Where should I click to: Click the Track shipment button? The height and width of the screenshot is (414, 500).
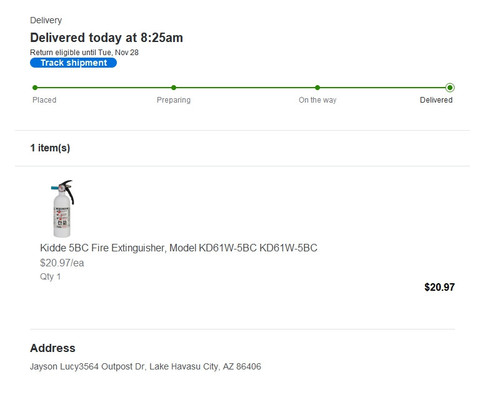coord(73,63)
